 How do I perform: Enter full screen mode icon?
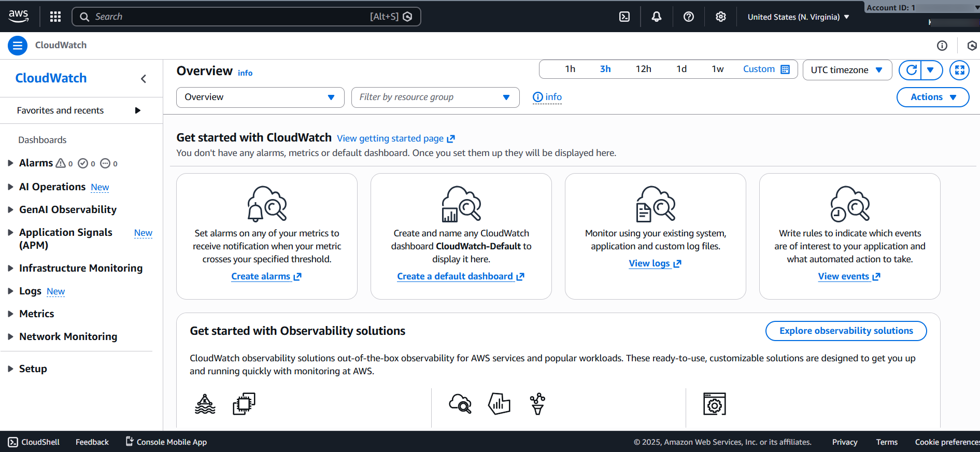959,69
